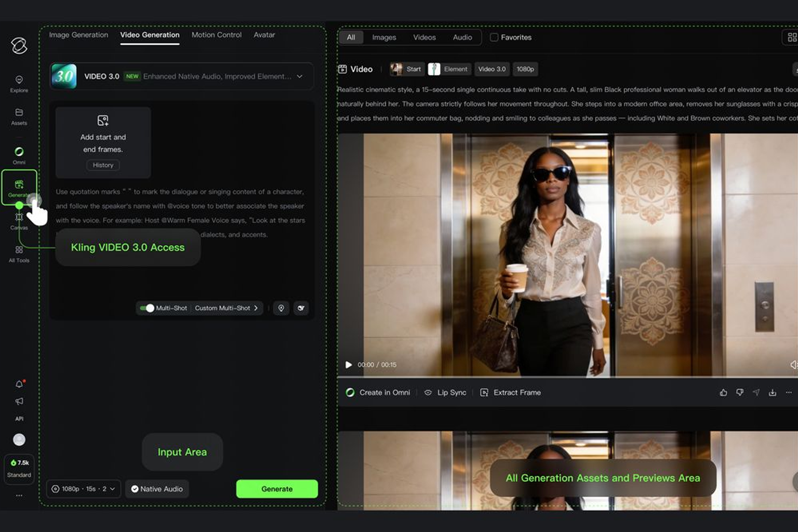Like the video with thumbs up
798x532 pixels.
tap(723, 393)
